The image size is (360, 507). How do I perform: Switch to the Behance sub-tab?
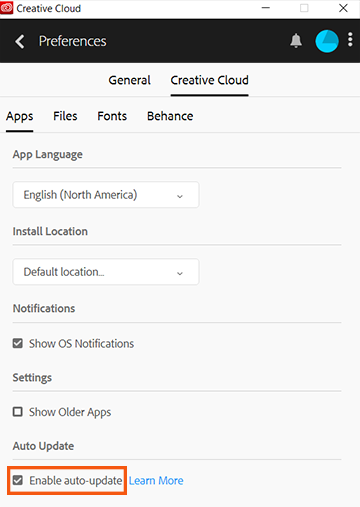pyautogui.click(x=170, y=116)
